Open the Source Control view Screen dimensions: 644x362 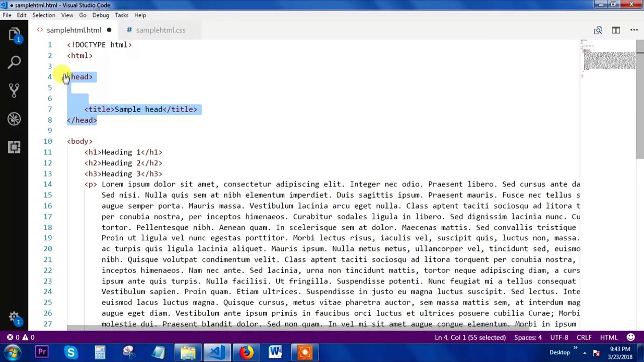click(14, 90)
